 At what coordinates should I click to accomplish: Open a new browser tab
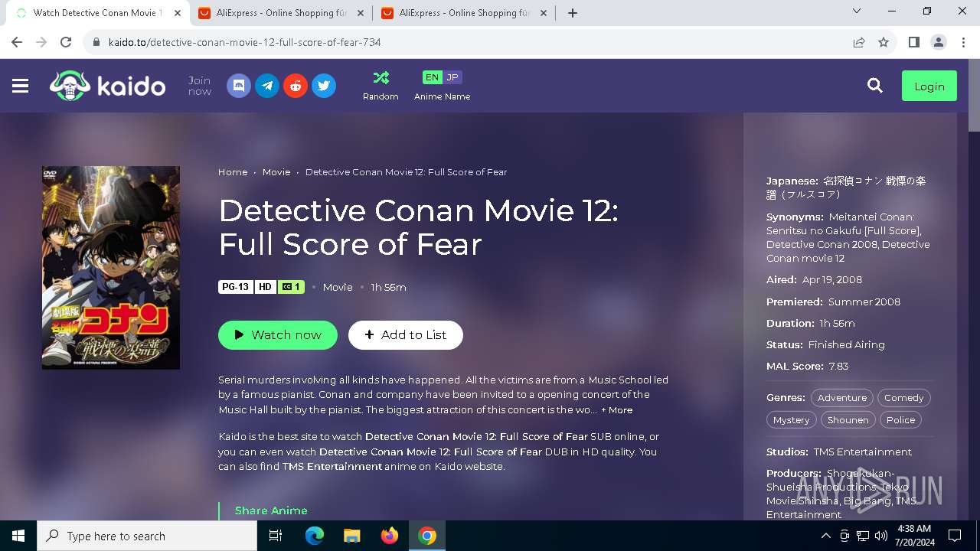pyautogui.click(x=572, y=13)
